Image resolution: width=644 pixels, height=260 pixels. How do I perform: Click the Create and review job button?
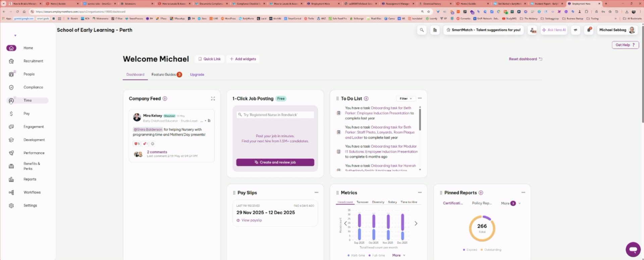tap(275, 162)
